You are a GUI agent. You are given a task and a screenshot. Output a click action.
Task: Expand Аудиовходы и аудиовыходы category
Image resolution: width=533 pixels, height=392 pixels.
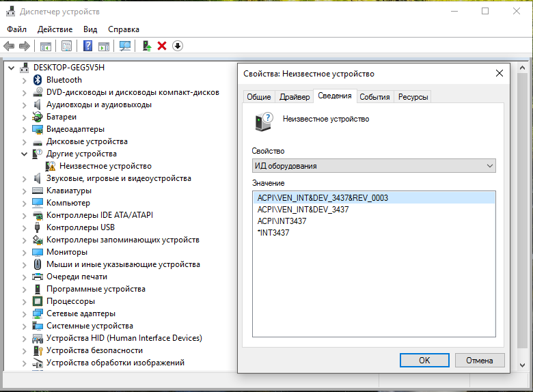pyautogui.click(x=24, y=105)
